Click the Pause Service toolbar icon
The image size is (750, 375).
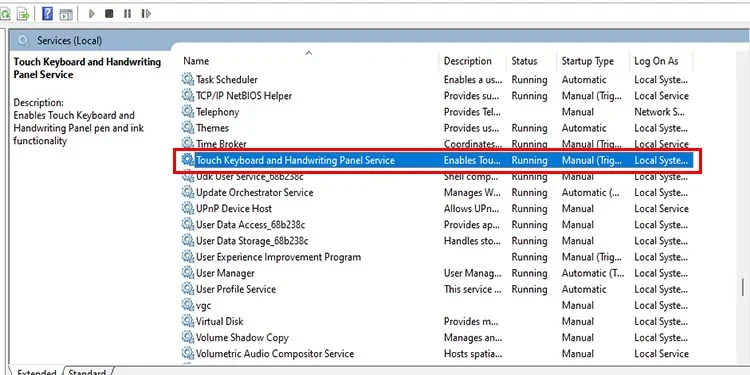click(x=127, y=14)
